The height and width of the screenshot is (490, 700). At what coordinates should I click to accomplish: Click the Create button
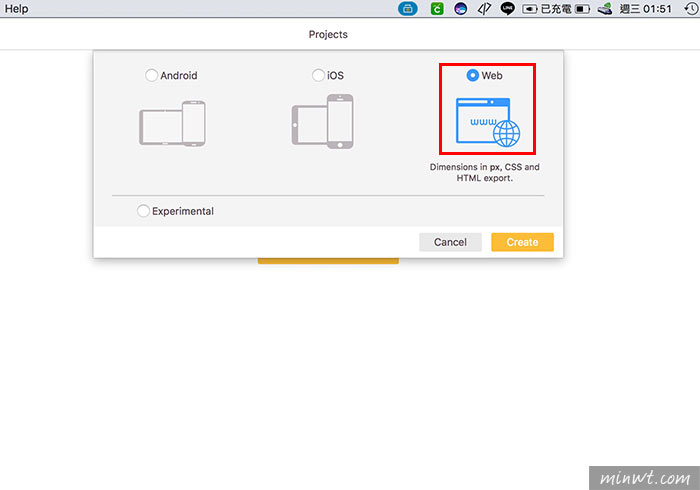click(x=522, y=242)
